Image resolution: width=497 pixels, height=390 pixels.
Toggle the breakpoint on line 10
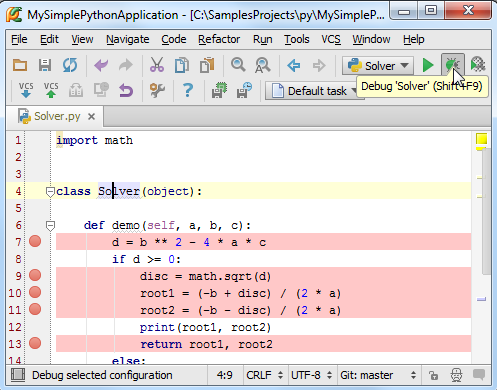coord(35,292)
